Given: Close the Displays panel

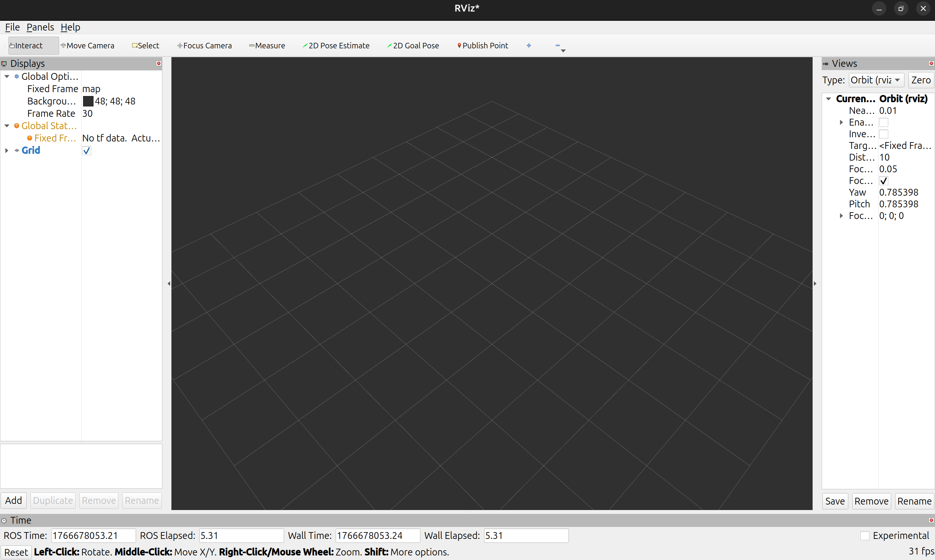Looking at the screenshot, I should pos(159,63).
